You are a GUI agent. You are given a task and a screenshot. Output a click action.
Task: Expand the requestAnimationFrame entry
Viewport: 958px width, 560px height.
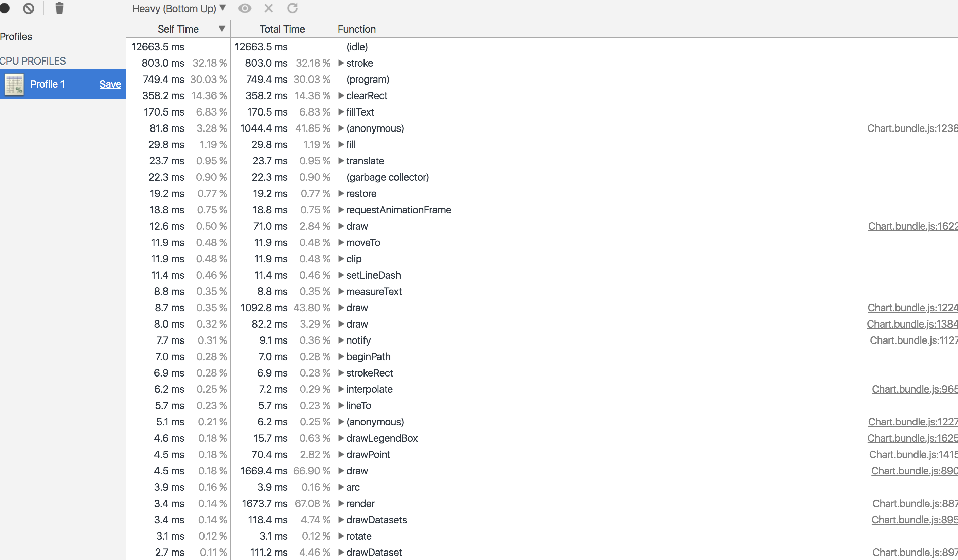tap(341, 209)
